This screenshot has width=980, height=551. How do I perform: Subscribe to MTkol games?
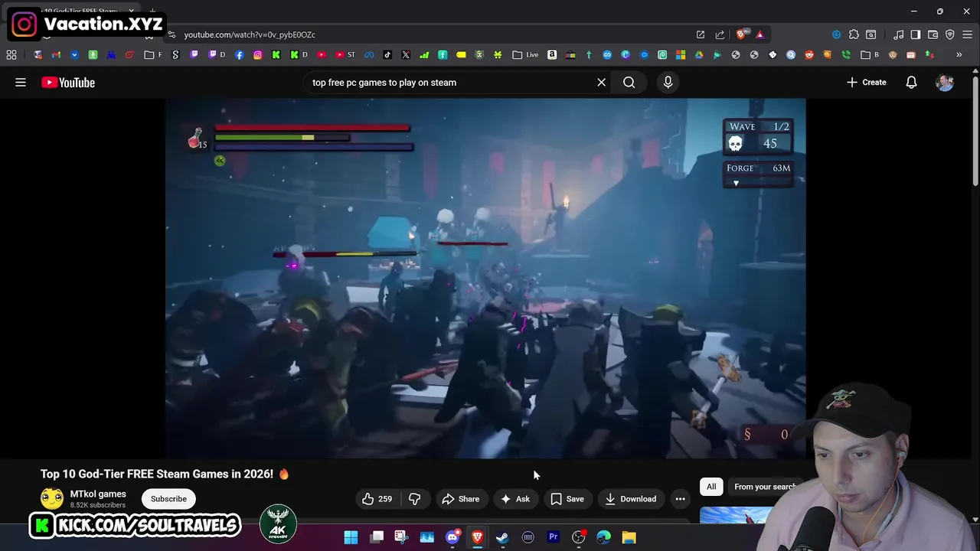coord(168,499)
